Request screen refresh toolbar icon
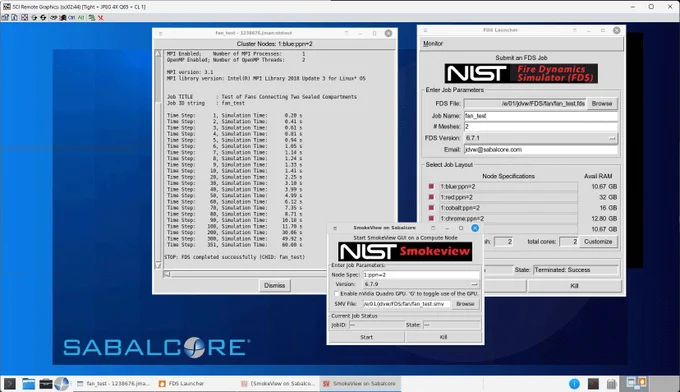 point(34,18)
